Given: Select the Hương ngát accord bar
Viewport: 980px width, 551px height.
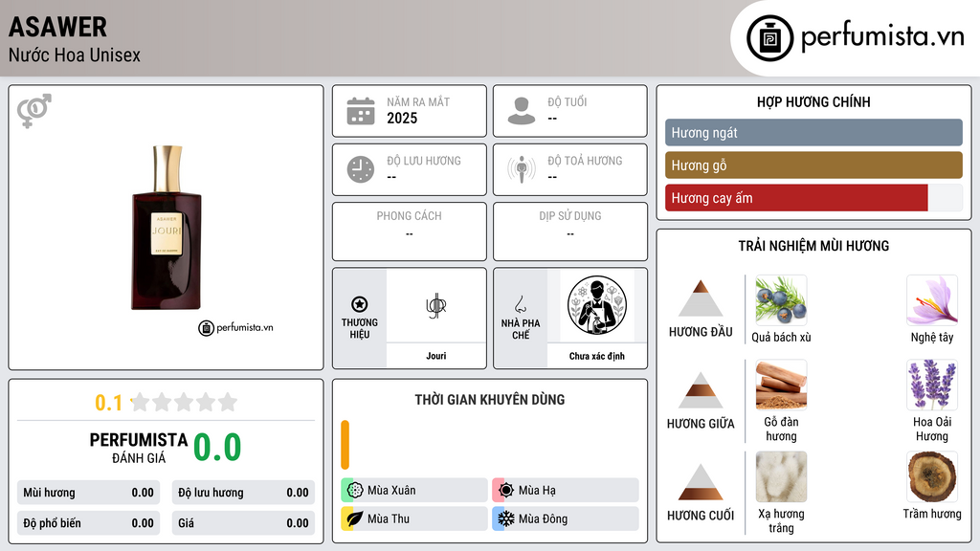Looking at the screenshot, I should (x=813, y=132).
